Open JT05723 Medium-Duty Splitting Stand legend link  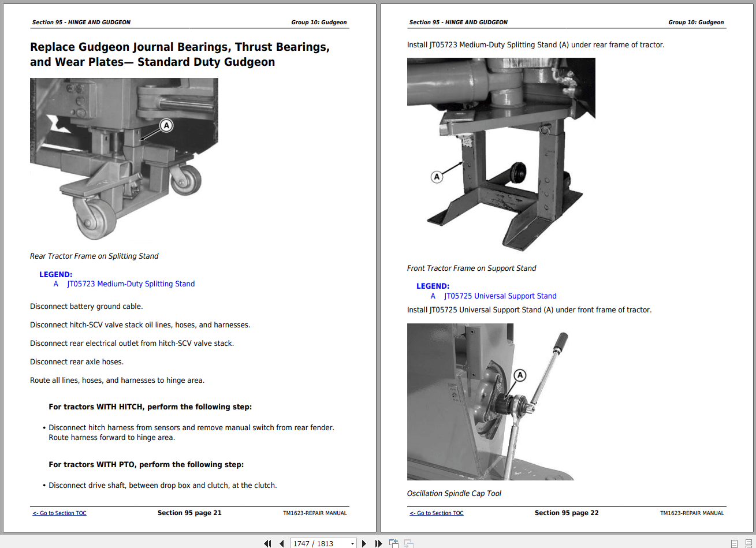(131, 284)
